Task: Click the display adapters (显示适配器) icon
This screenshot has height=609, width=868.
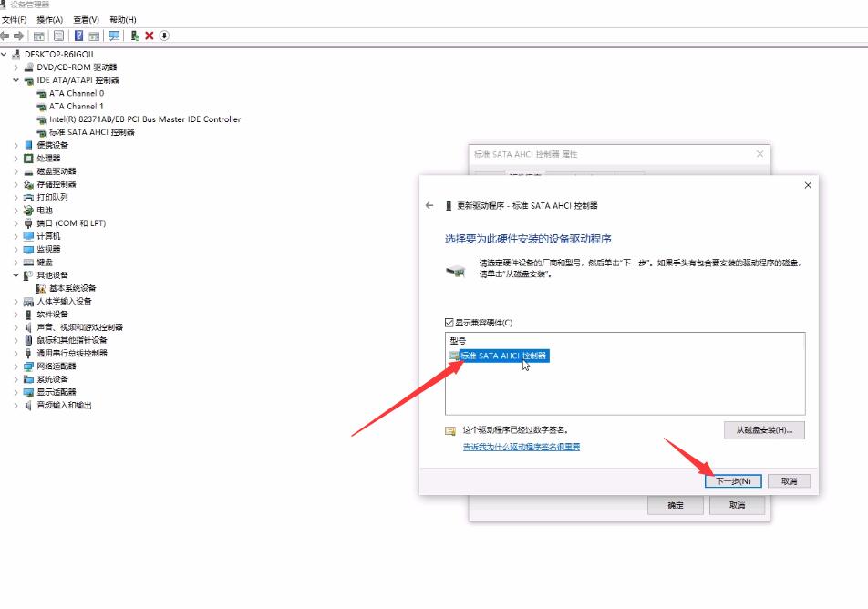Action: tap(29, 393)
